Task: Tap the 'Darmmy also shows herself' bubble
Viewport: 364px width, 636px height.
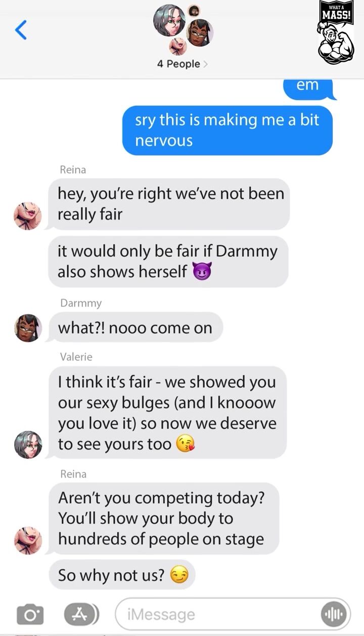Action: 168,261
